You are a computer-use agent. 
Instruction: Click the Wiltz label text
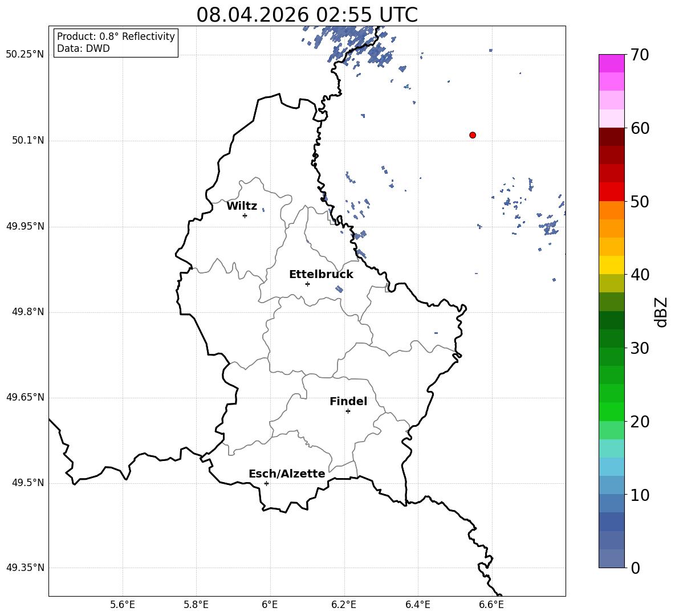[242, 206]
